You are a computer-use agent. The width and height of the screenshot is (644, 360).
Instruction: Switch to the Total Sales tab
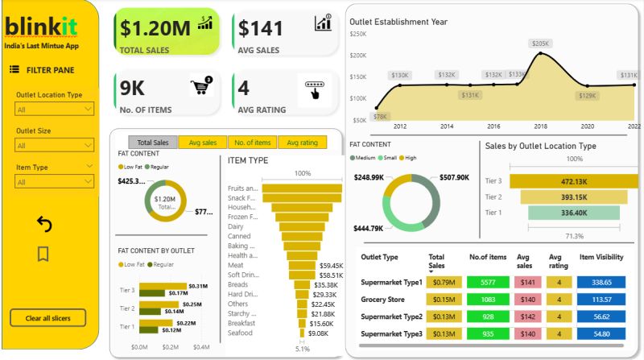pos(153,143)
